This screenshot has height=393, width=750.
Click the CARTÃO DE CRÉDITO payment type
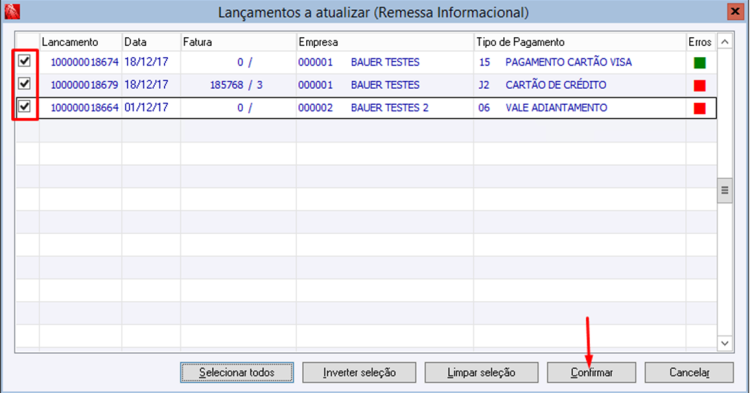tap(556, 85)
